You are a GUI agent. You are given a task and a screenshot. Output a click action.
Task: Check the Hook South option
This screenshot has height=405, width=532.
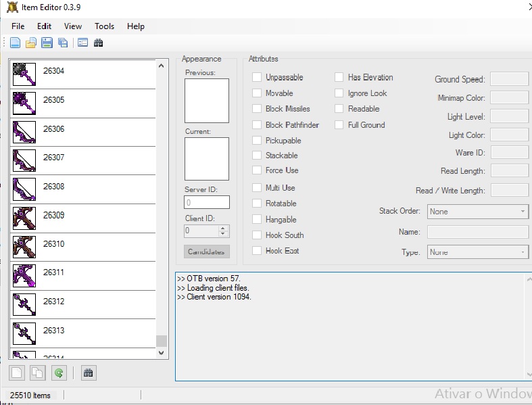click(x=257, y=235)
